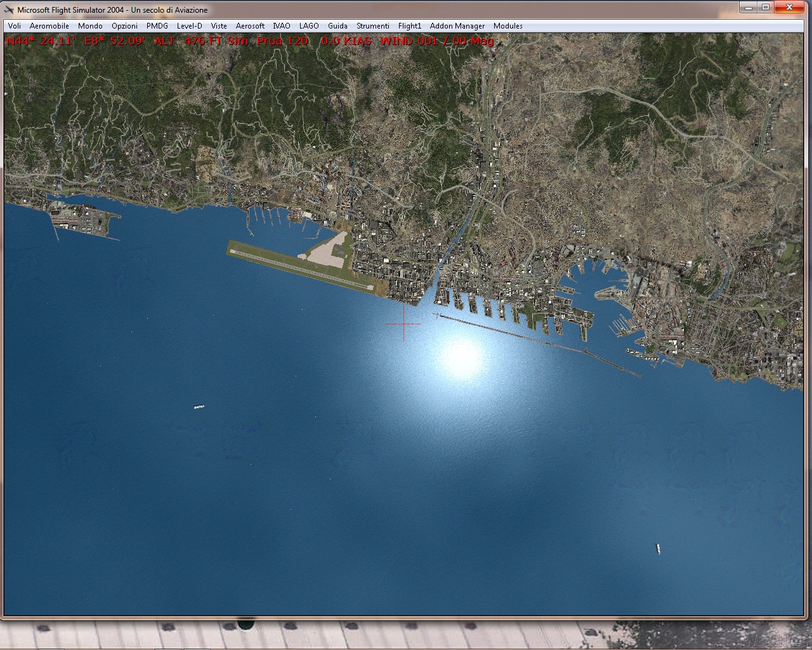The height and width of the screenshot is (650, 812).
Task: Open the Addon Manager menu
Action: [x=457, y=26]
